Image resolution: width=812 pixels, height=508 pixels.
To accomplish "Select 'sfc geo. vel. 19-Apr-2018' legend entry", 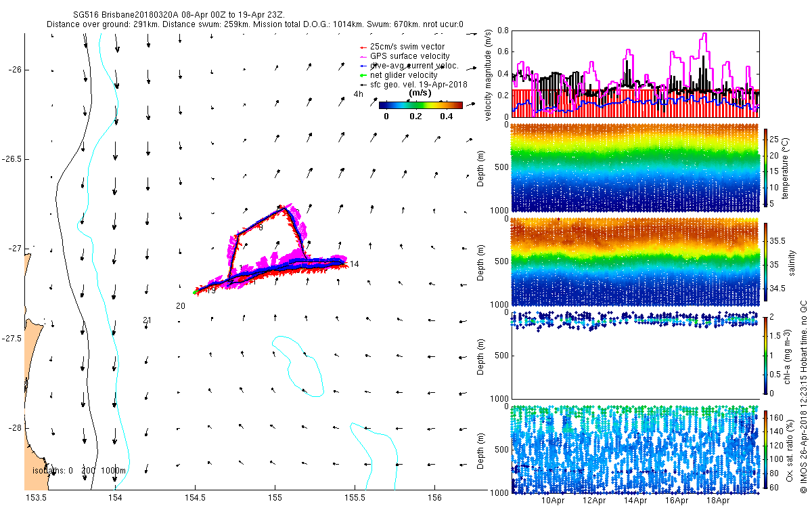I will click(x=413, y=84).
